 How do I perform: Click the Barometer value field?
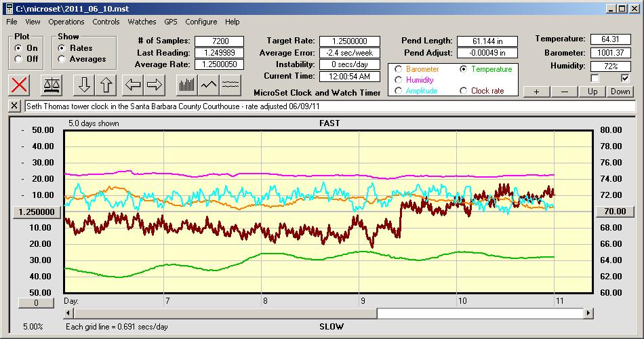coord(610,53)
